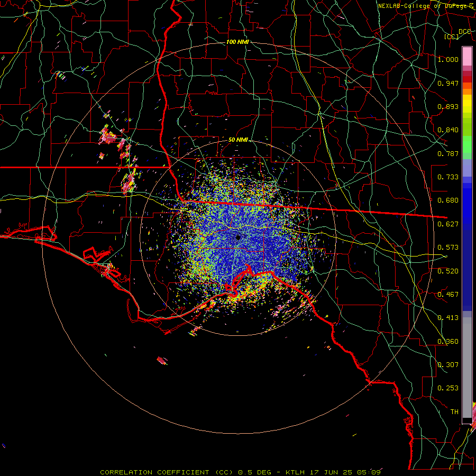Click the 0.787 colorbar value label
Screen dimensions: 476x476
click(448, 153)
